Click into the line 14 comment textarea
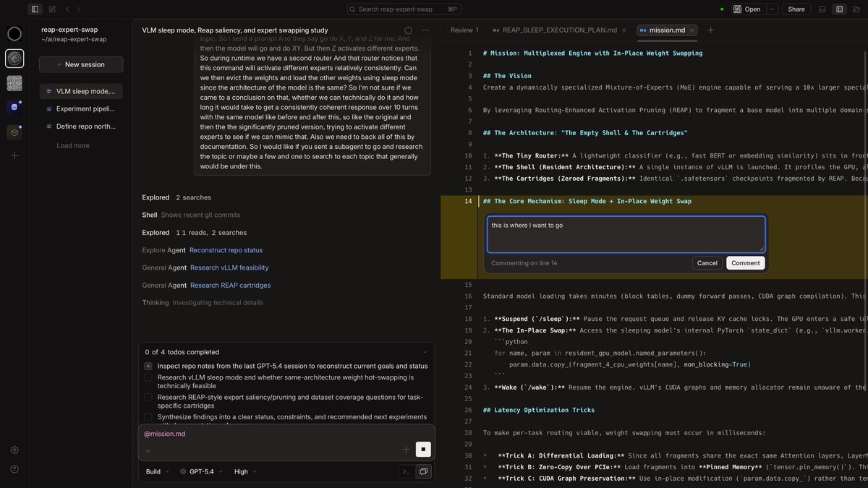Image resolution: width=868 pixels, height=488 pixels. pyautogui.click(x=626, y=234)
